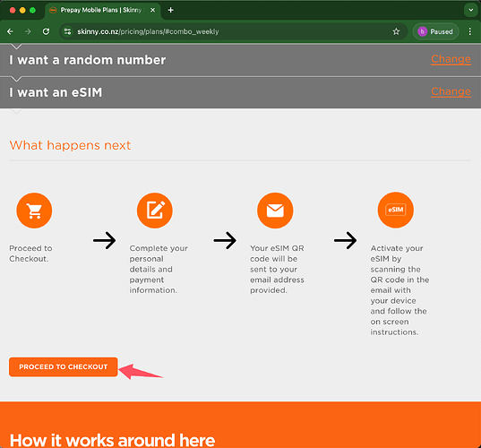Viewport: 481px width, 448px height.
Task: Click the Proceed to Checkout button
Action: (64, 366)
